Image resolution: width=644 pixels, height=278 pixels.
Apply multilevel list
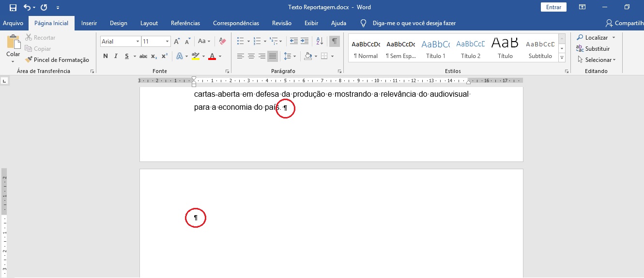[274, 42]
